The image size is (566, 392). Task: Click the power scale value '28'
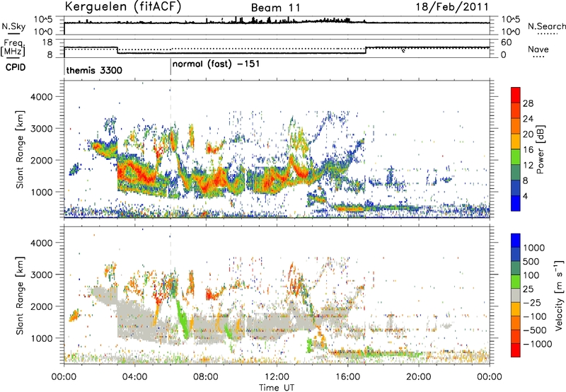click(528, 103)
